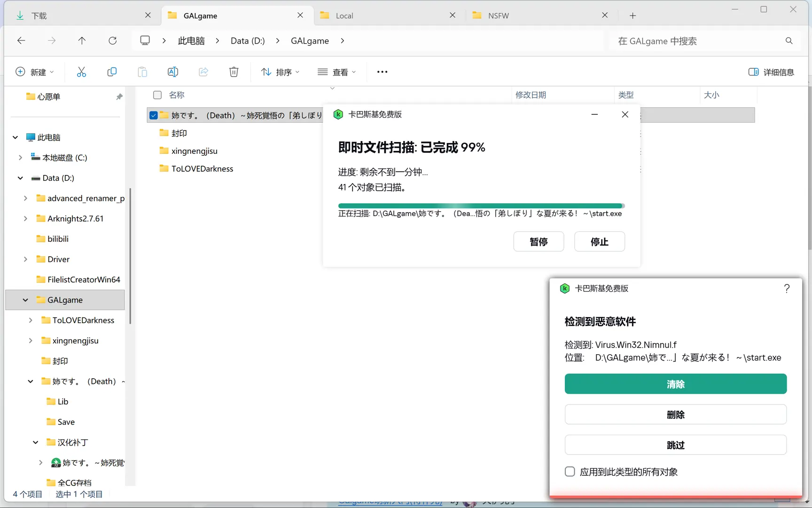Close the Local tab
This screenshot has width=812, height=508.
tap(453, 15)
